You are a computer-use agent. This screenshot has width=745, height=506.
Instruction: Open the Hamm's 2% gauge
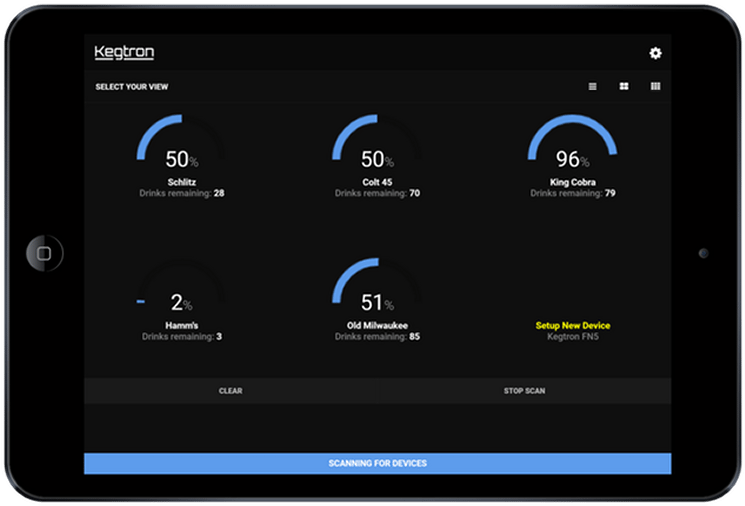(x=181, y=286)
